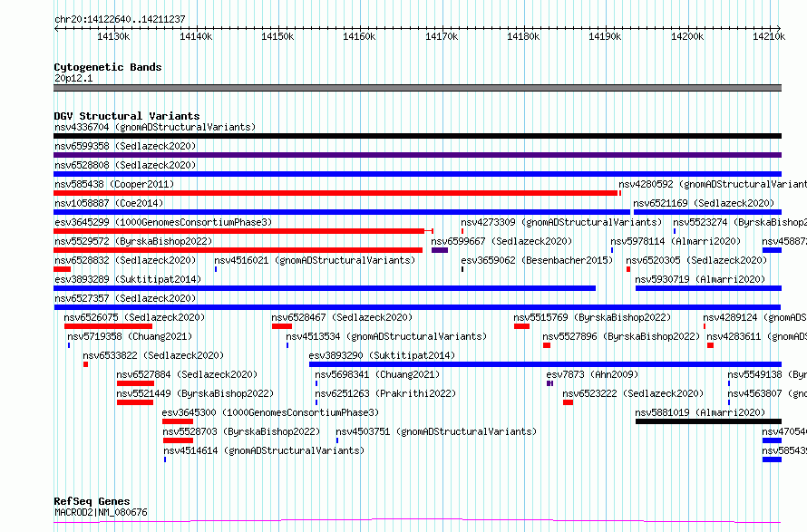The height and width of the screenshot is (532, 807).
Task: Select nsv5978114 (Almarri2020) label
Action: click(676, 241)
